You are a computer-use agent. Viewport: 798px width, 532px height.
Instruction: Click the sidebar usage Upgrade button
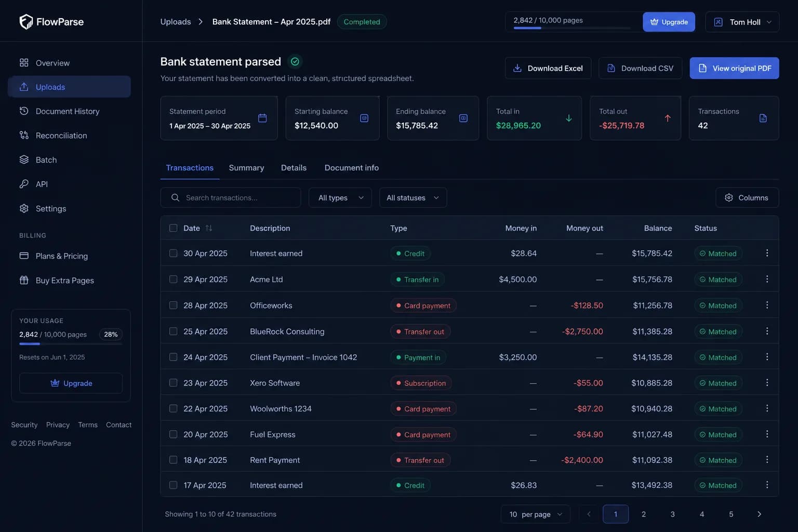(71, 383)
